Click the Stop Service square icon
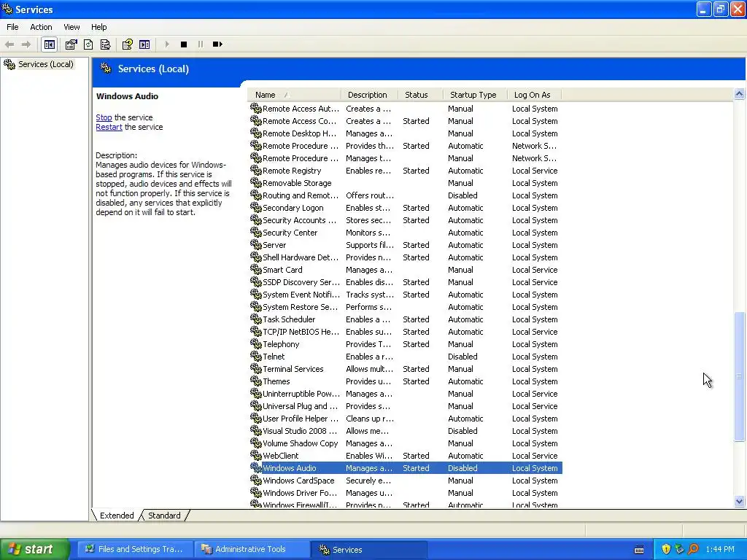 click(183, 44)
